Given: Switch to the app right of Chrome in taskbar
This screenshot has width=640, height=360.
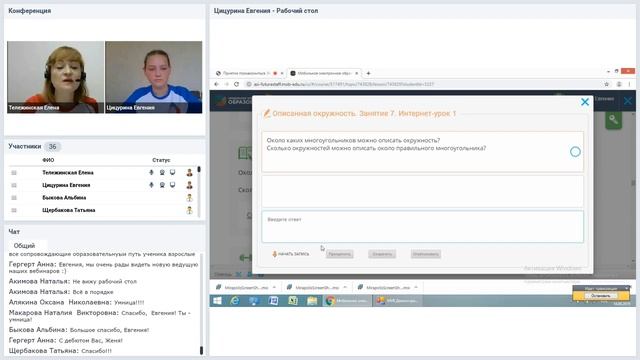Looking at the screenshot, I should (398, 301).
